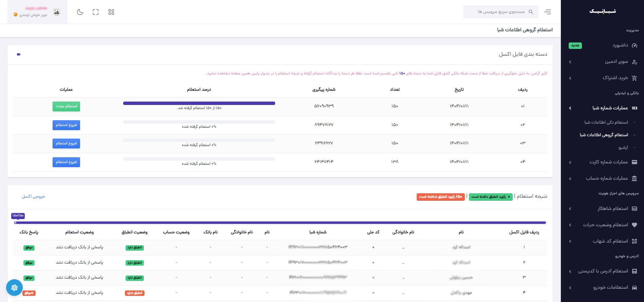Expand استعلام کد شهاب chevron

pyautogui.click(x=570, y=241)
